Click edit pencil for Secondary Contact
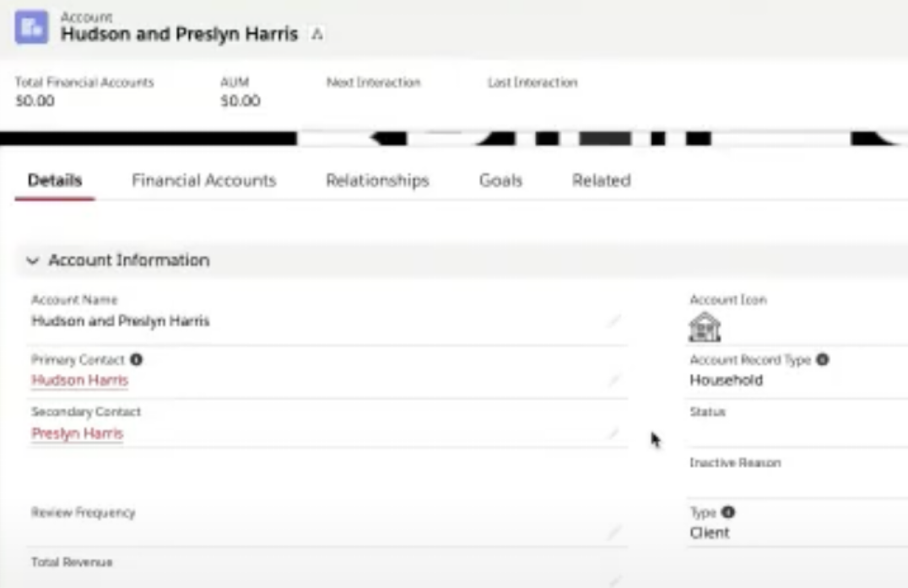The width and height of the screenshot is (908, 588). click(x=613, y=434)
